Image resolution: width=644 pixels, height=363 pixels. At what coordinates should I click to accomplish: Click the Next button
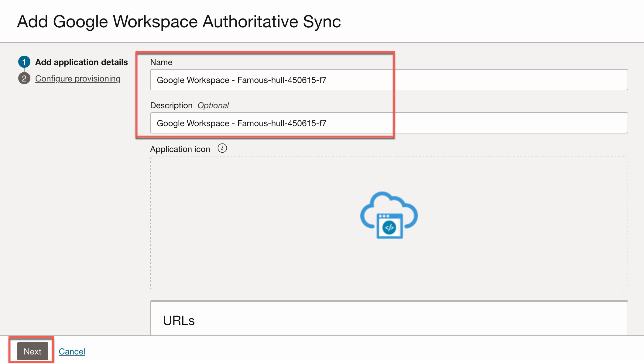(33, 351)
